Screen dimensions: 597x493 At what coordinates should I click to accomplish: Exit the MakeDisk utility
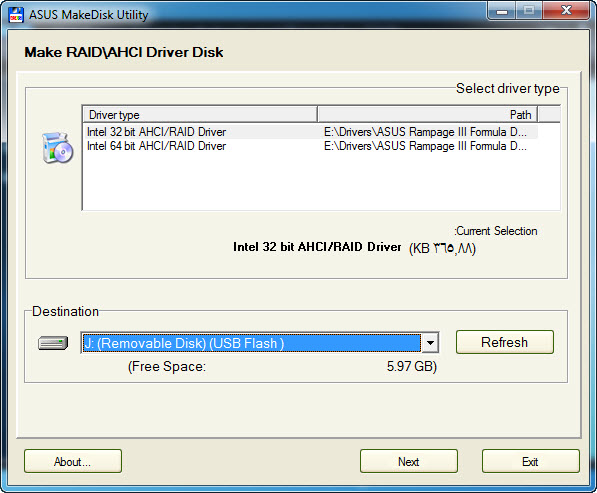[x=530, y=461]
